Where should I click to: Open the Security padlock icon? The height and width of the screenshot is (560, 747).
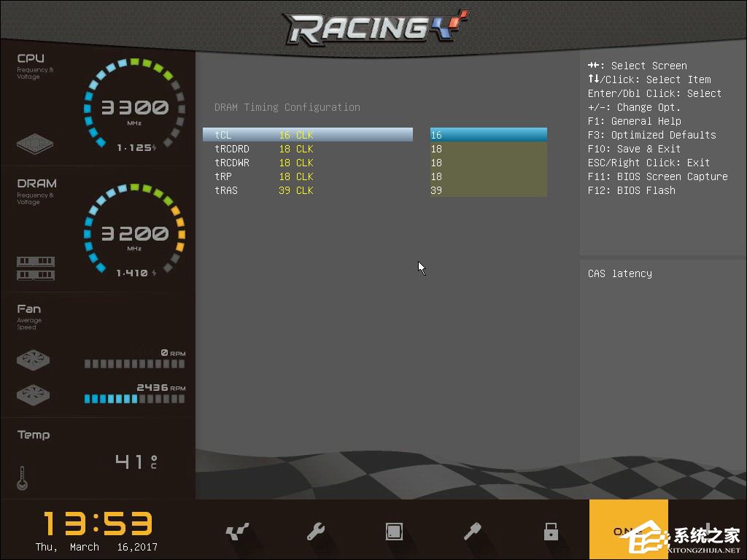coord(551,532)
